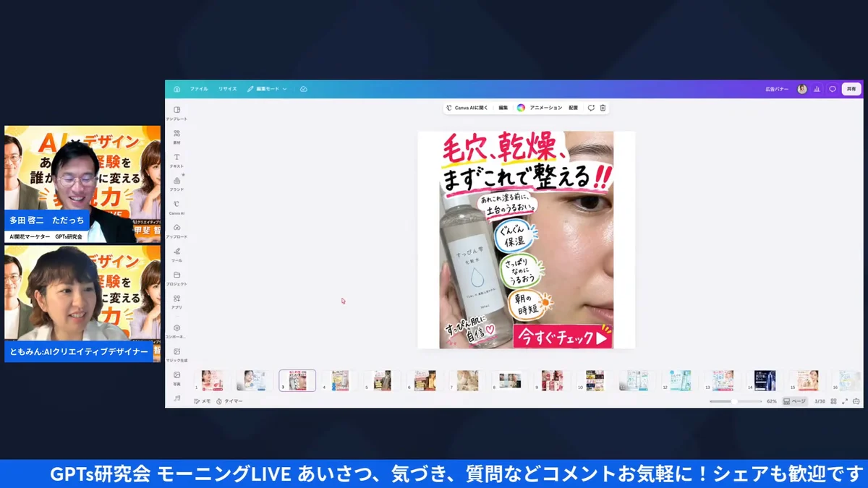Click the 3/30 page counter

click(820, 401)
